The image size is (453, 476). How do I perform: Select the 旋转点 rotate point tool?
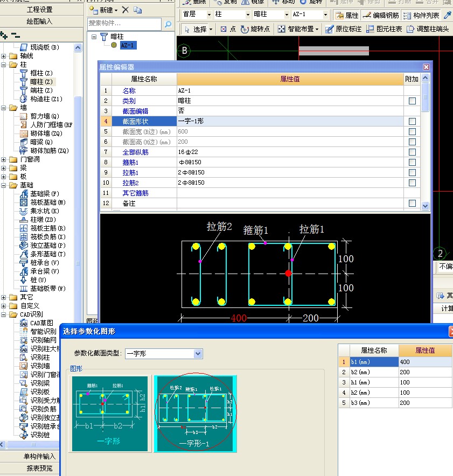pyautogui.click(x=255, y=29)
